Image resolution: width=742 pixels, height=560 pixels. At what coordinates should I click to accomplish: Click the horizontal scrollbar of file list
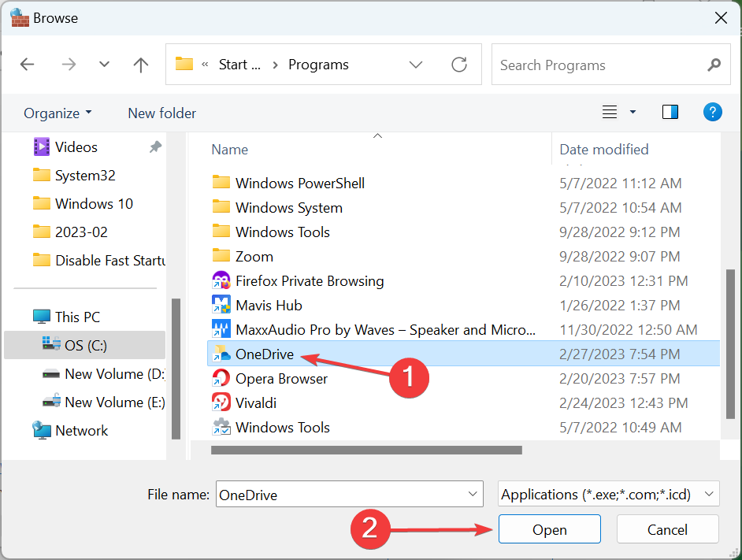367,450
